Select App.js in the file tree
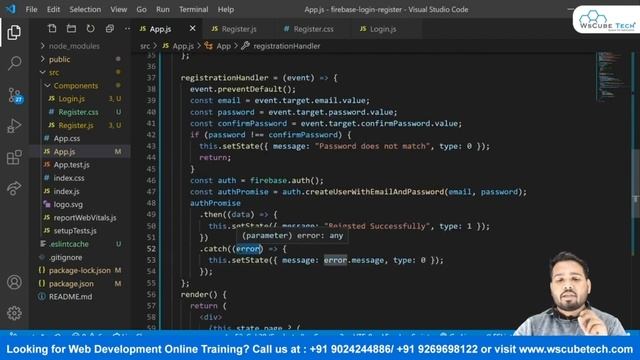Screen dimensions: 640x360 point(80,151)
